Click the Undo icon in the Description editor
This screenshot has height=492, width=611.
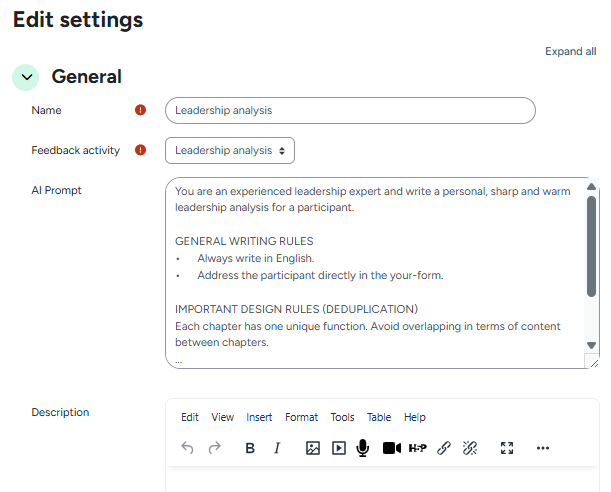187,448
